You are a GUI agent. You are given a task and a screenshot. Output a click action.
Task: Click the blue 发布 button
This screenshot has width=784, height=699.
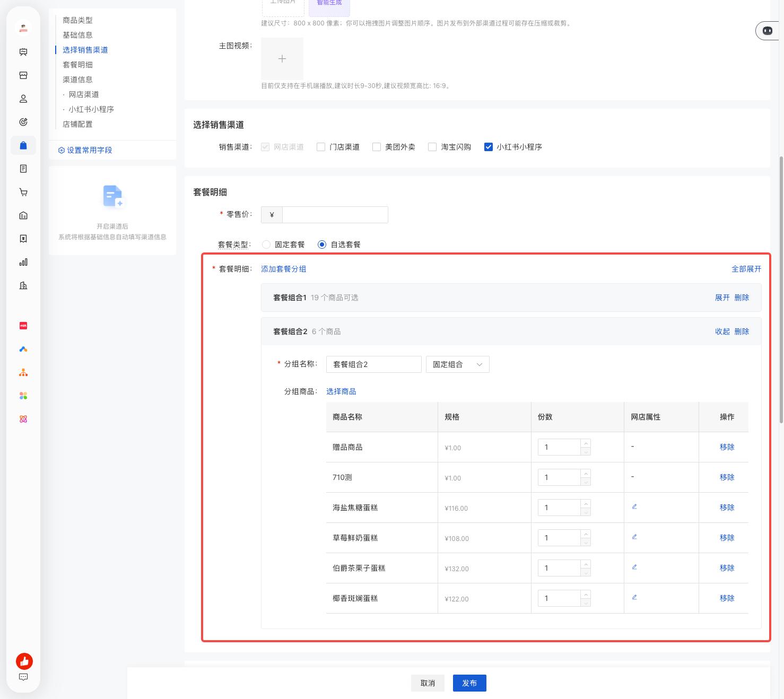469,683
